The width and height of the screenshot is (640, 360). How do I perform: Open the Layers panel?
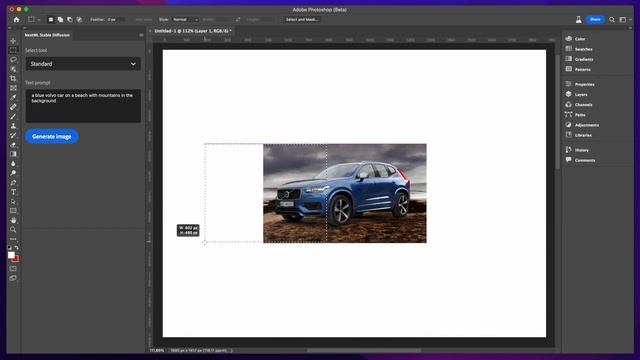(576, 94)
